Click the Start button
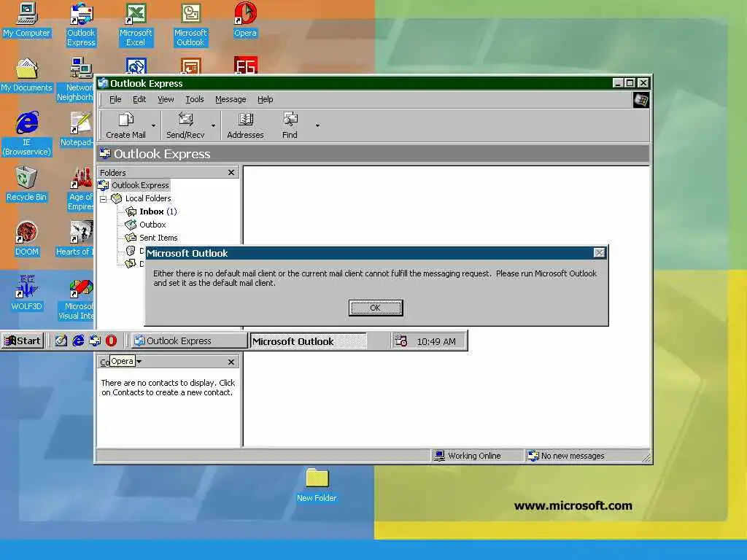The height and width of the screenshot is (560, 747). 23,341
